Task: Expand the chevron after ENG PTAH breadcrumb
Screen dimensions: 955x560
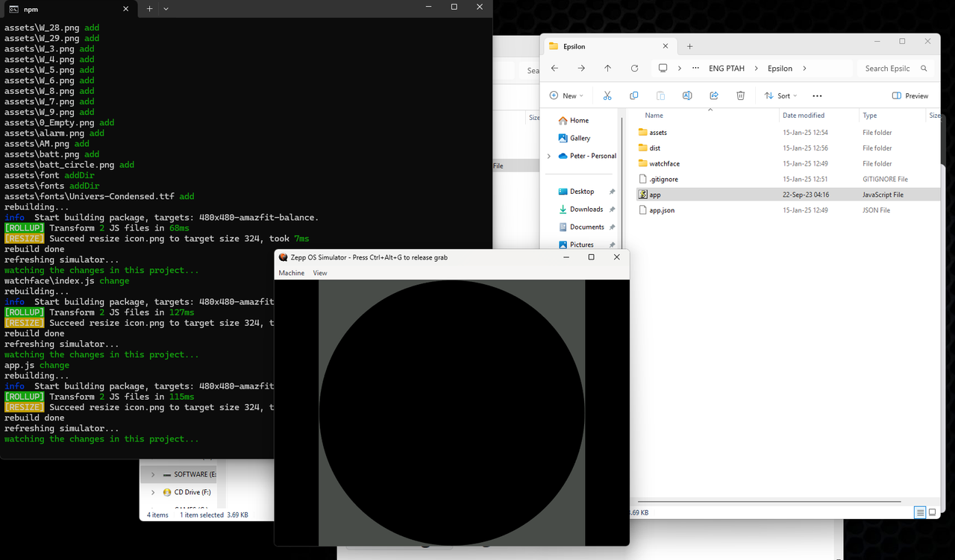Action: 756,68
